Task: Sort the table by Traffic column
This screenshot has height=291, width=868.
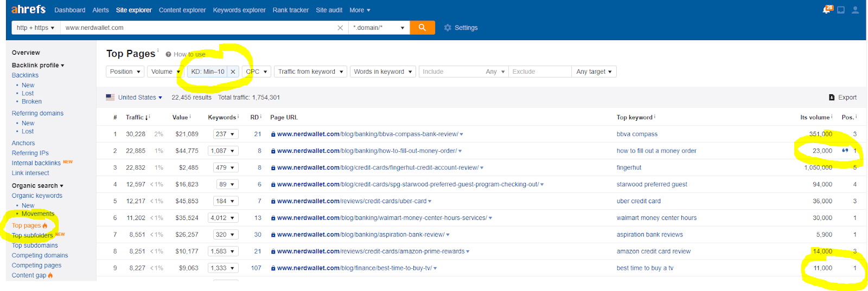Action: 137,117
